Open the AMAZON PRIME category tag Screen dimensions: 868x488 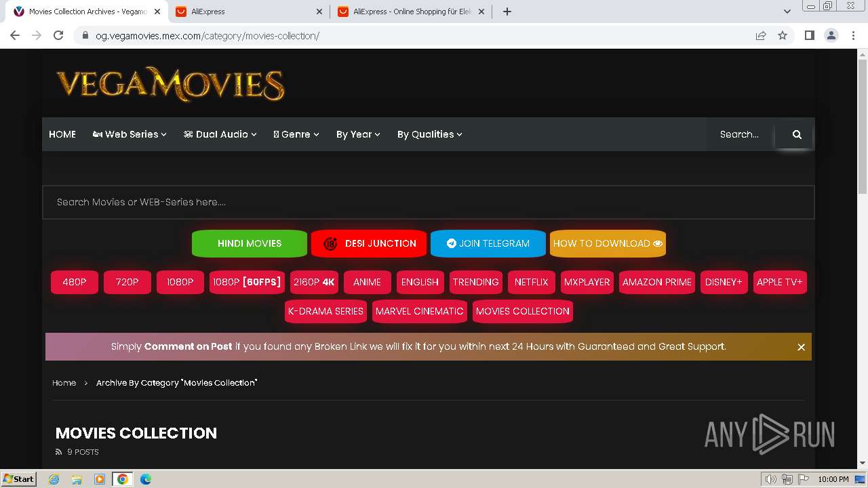pyautogui.click(x=657, y=282)
